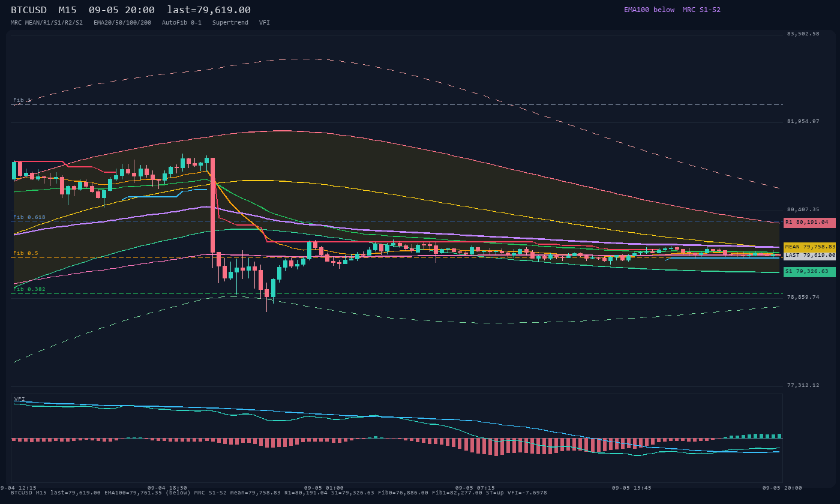This screenshot has height=504, width=840.
Task: Select the EMA20/50/100/200 indicator label
Action: tap(122, 23)
